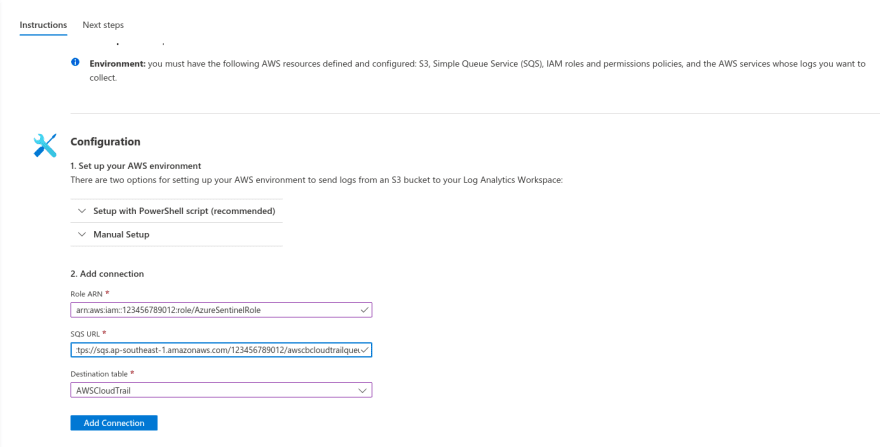880x447 pixels.
Task: Click the checkmark in Role ARN field
Action: (364, 309)
